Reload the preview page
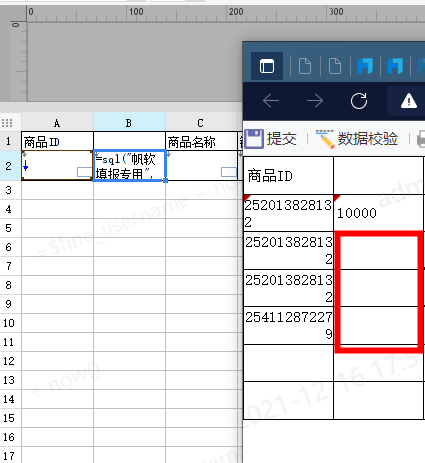 click(x=359, y=101)
